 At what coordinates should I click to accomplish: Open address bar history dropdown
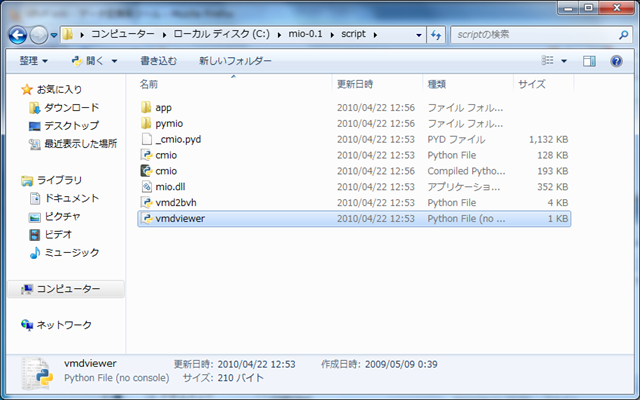(418, 35)
